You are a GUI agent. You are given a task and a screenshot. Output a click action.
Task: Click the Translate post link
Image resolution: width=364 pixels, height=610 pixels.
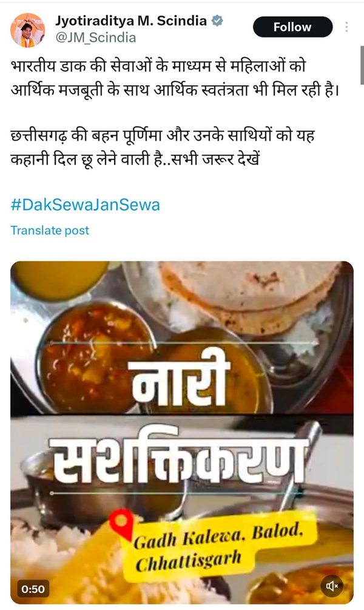(50, 230)
